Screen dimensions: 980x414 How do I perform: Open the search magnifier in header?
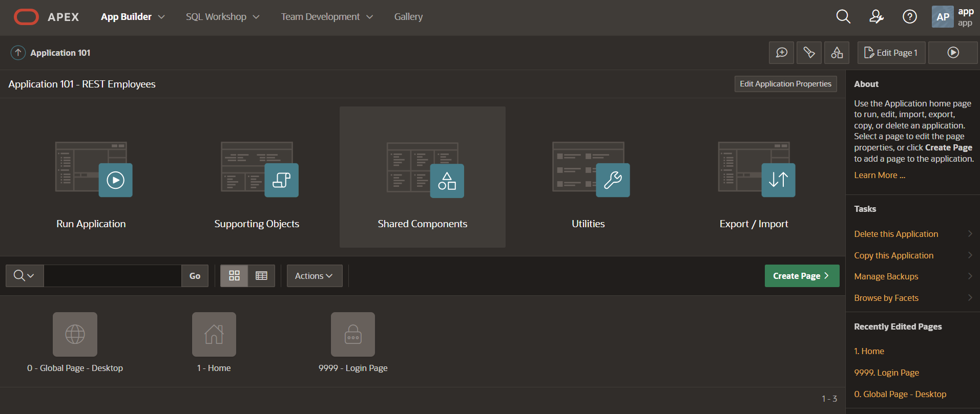tap(843, 17)
